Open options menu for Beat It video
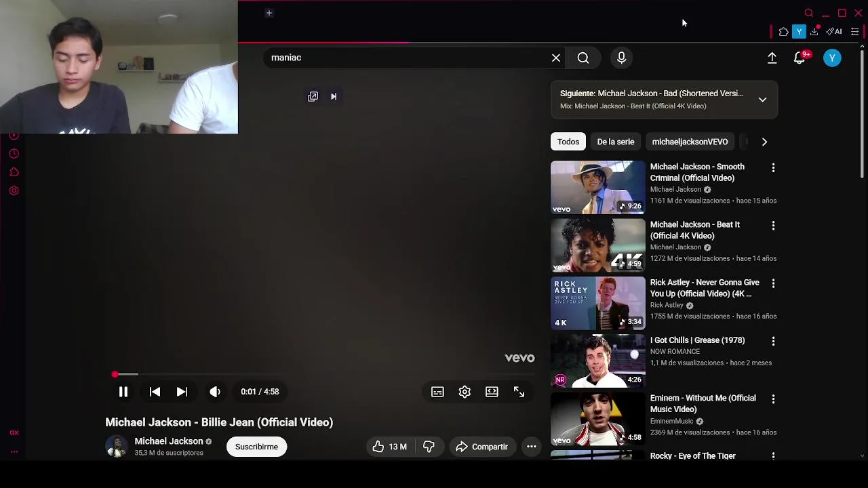The image size is (868, 488). point(773,225)
